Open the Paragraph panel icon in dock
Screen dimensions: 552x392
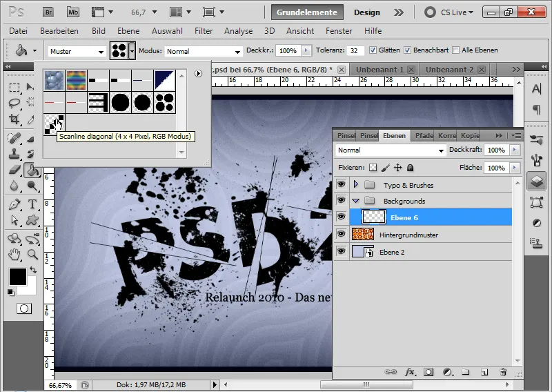[537, 110]
